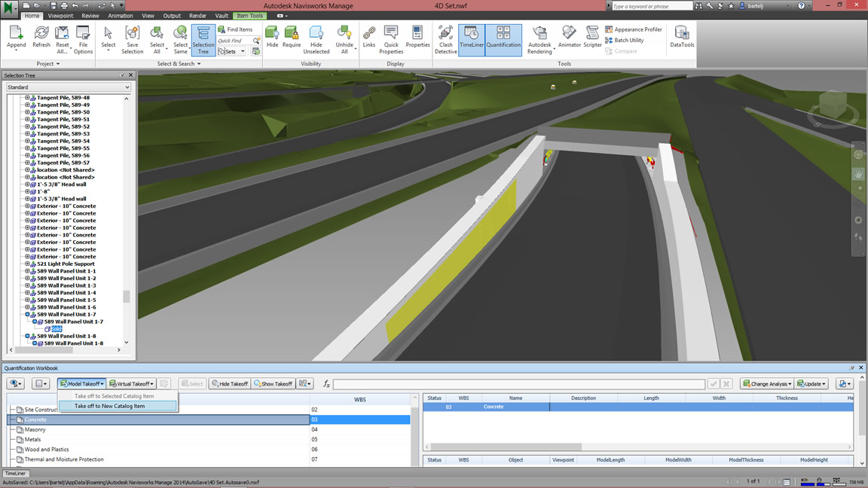Toggle the Selection Tree panel button
The image size is (868, 488).
pyautogui.click(x=203, y=40)
